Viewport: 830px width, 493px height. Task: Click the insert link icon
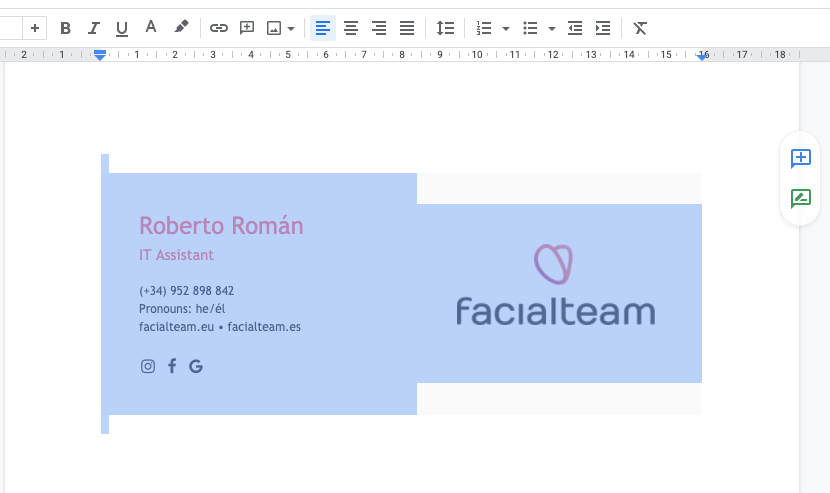tap(218, 28)
